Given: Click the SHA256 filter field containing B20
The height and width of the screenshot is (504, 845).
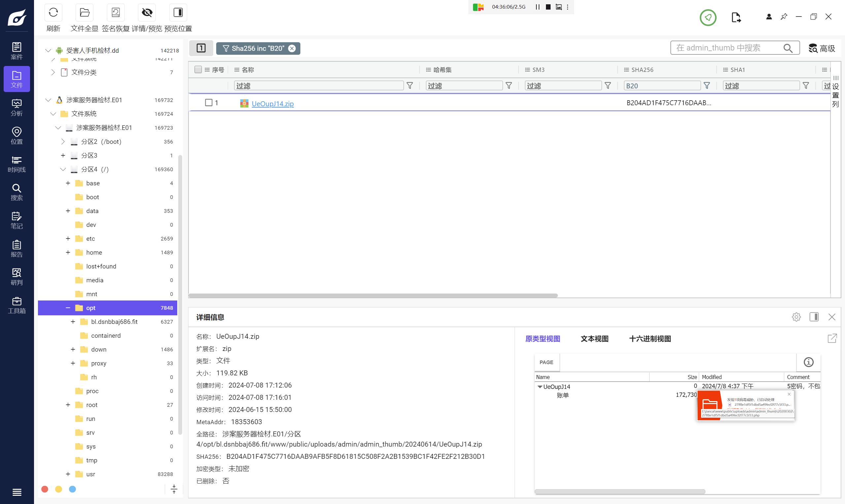Looking at the screenshot, I should 662,85.
